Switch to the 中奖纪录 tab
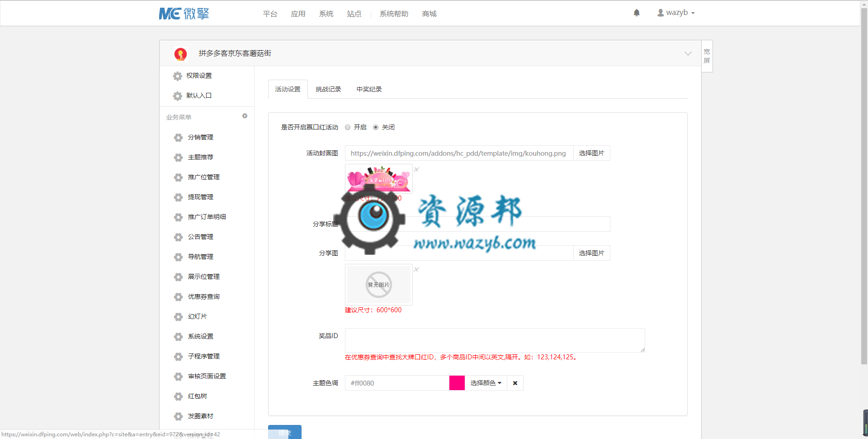 tap(369, 89)
